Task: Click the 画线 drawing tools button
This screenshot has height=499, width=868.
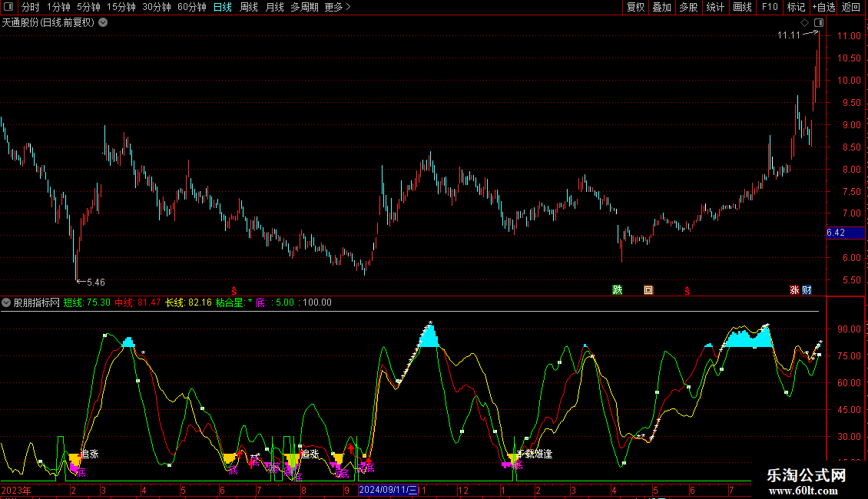Action: coord(742,8)
